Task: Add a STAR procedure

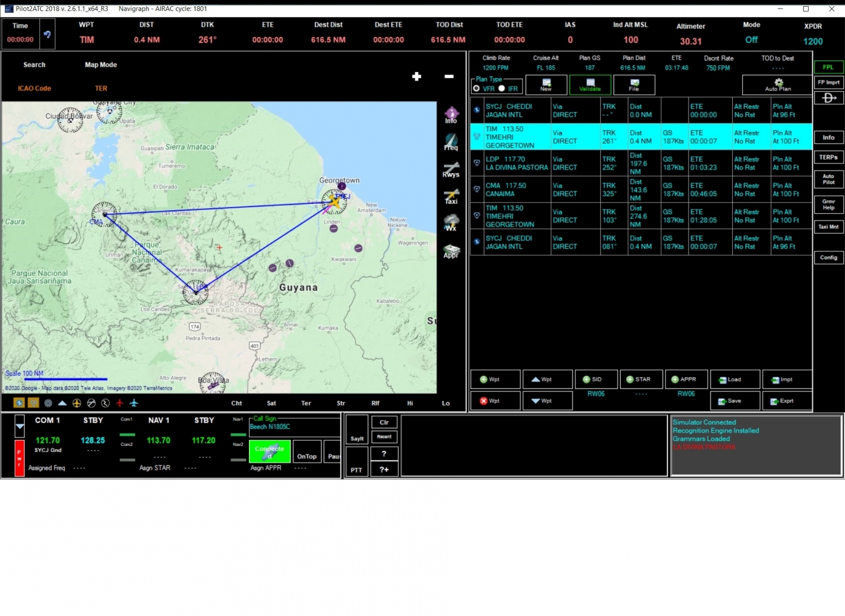Action: (642, 379)
